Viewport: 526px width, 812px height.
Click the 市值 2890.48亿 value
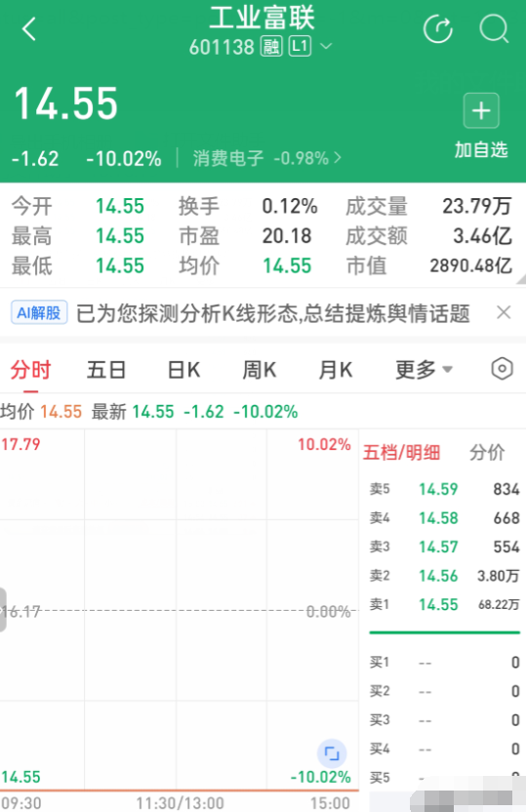click(470, 265)
